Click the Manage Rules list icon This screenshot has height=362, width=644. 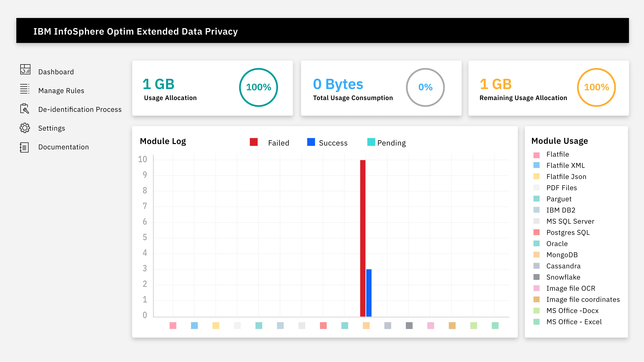[25, 89]
